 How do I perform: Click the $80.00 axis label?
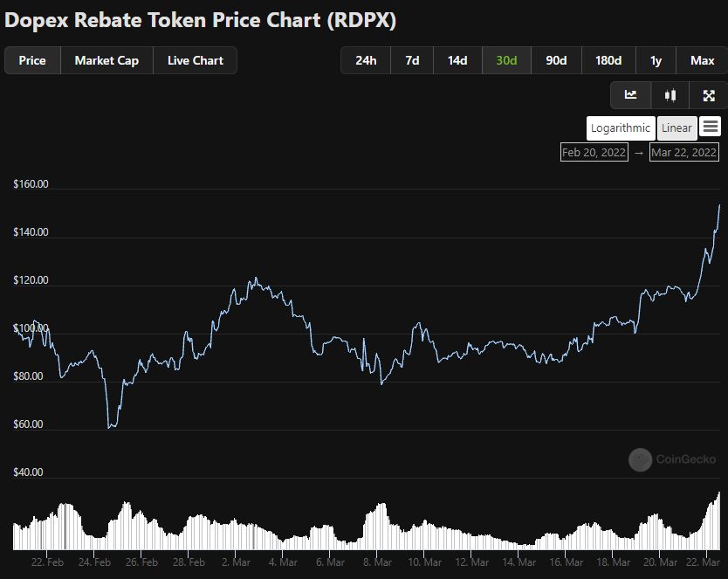coord(28,376)
